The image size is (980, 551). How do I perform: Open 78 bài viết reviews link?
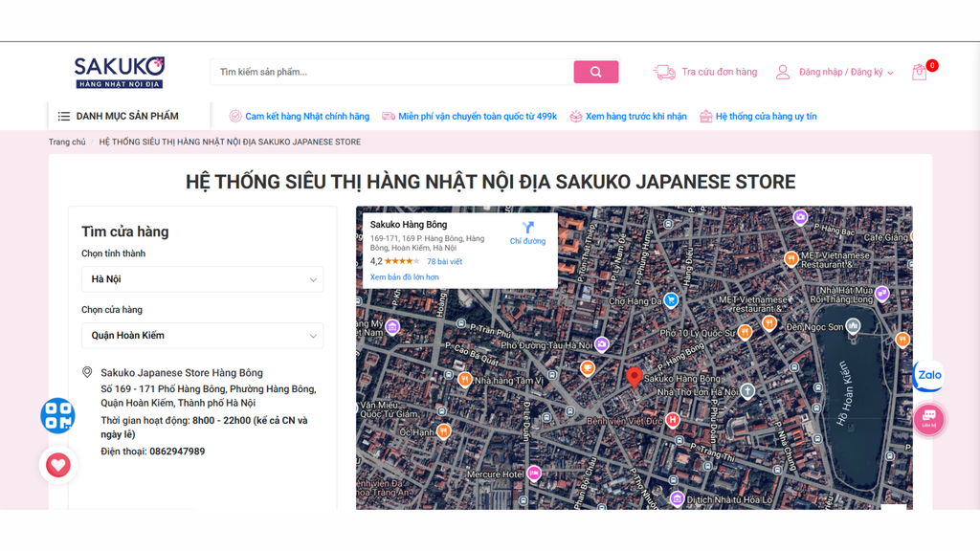pyautogui.click(x=444, y=262)
